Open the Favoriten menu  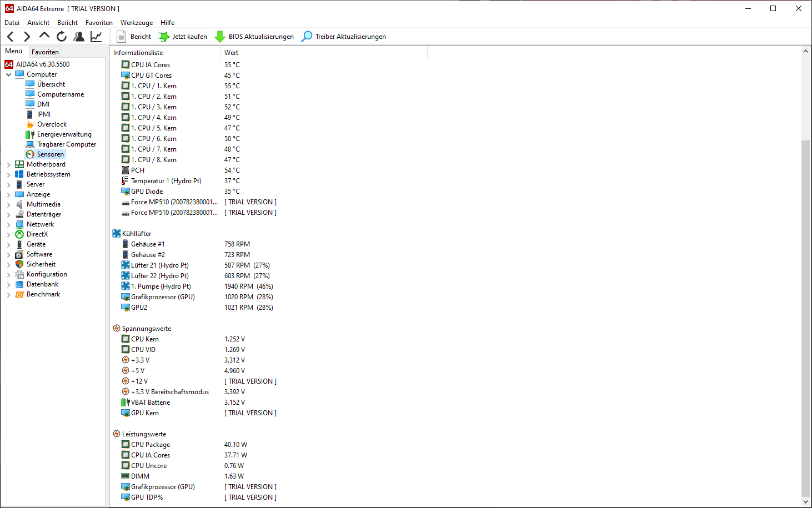[99, 23]
